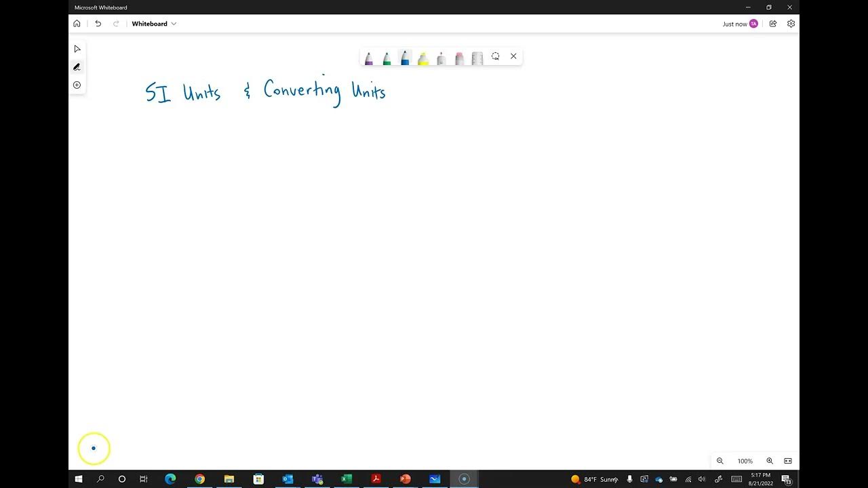Click the circular recording app on taskbar
868x488 pixels.
464,479
